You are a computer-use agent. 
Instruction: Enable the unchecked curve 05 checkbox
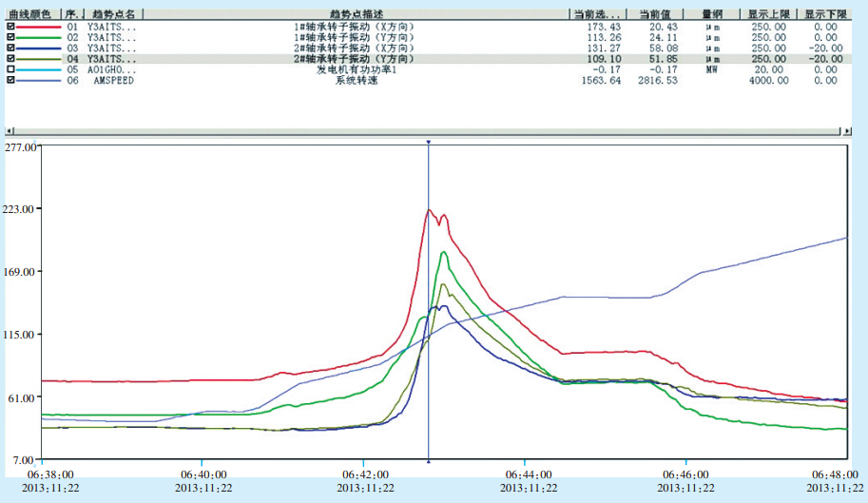[x=10, y=69]
